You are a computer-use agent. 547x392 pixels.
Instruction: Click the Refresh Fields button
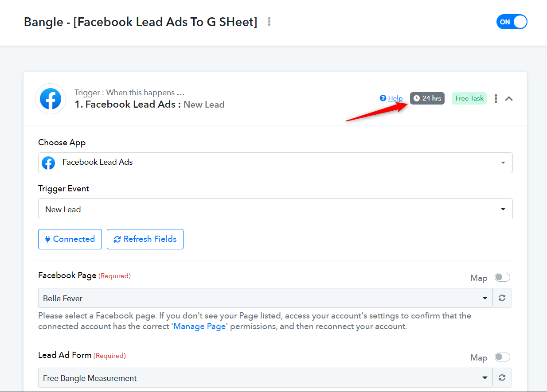[145, 239]
